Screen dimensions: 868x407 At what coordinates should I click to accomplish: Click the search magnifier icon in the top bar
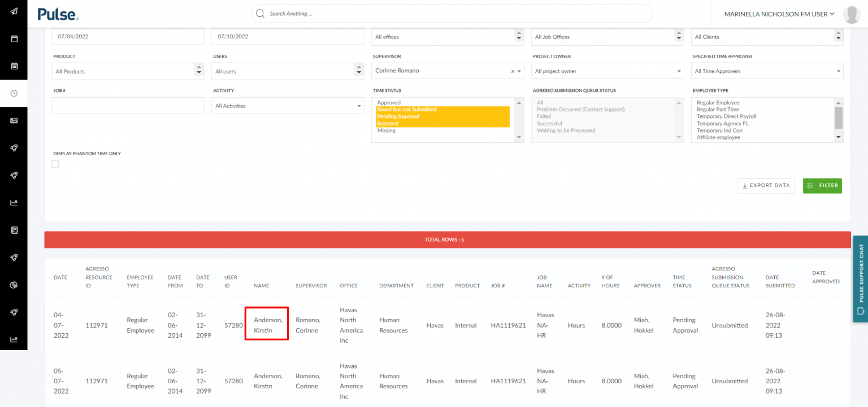point(260,14)
